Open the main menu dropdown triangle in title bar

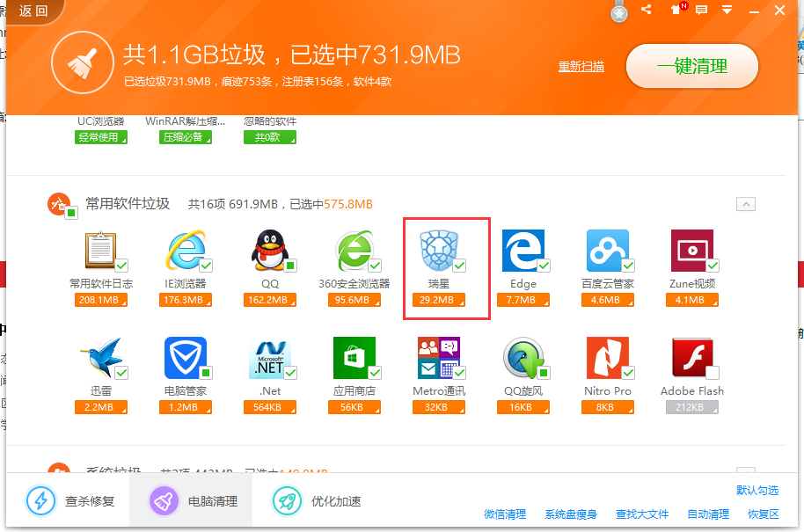(x=727, y=10)
